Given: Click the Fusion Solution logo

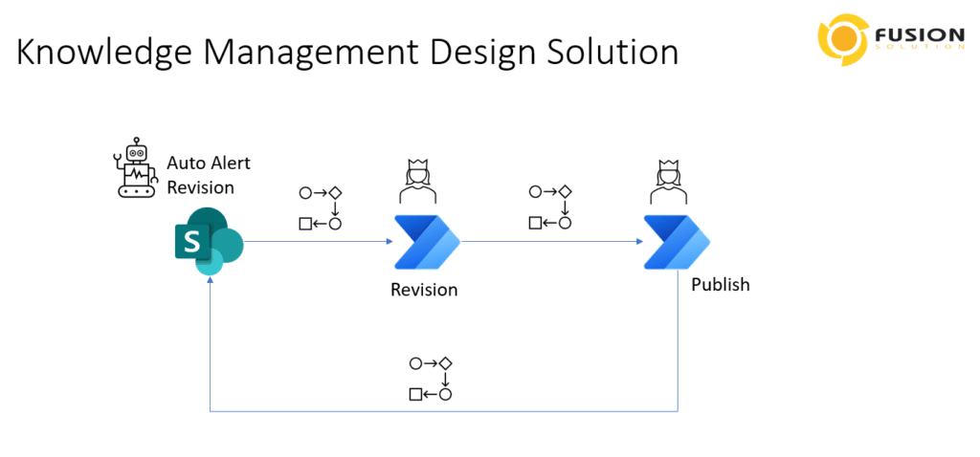Looking at the screenshot, I should pyautogui.click(x=891, y=40).
